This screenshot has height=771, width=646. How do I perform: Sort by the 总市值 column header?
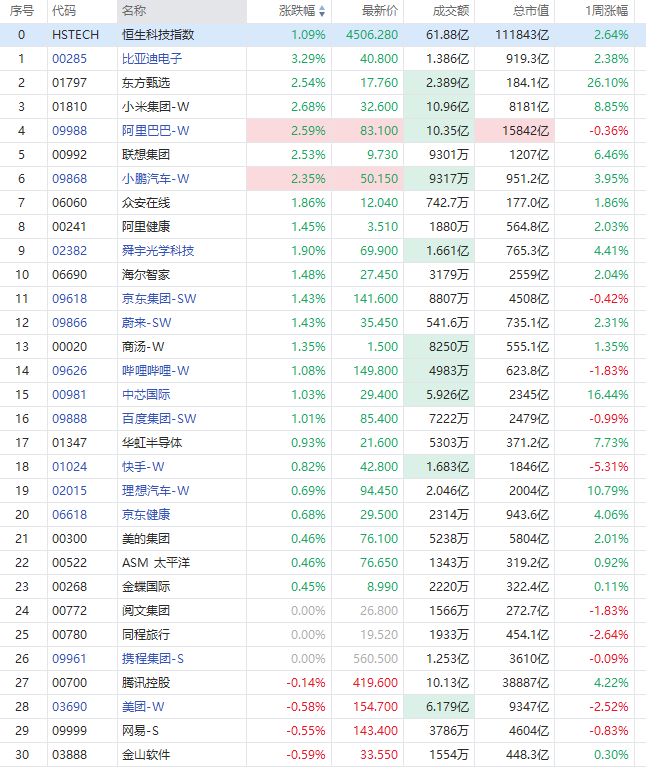point(531,11)
